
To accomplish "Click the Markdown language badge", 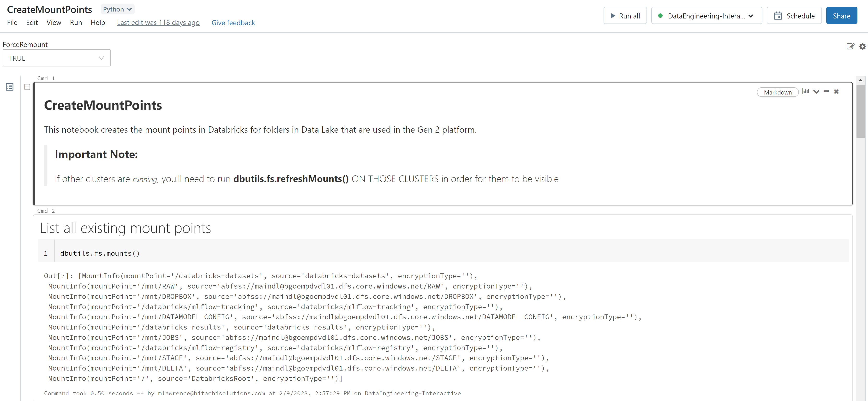I will coord(778,92).
